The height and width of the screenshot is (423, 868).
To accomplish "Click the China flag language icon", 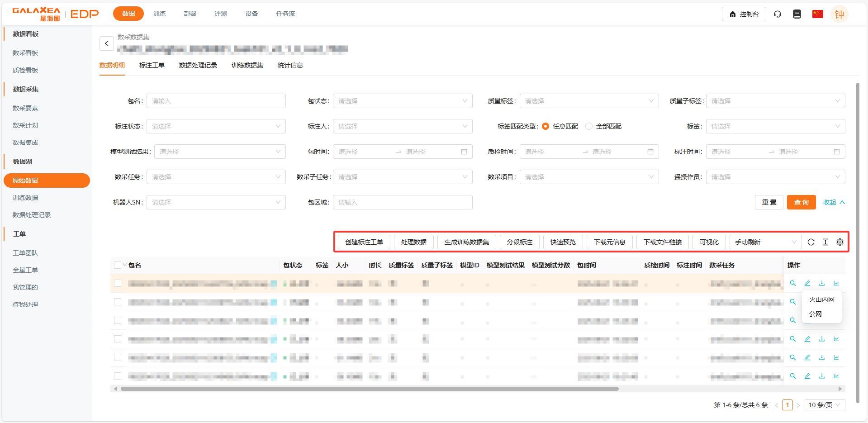I will (817, 14).
